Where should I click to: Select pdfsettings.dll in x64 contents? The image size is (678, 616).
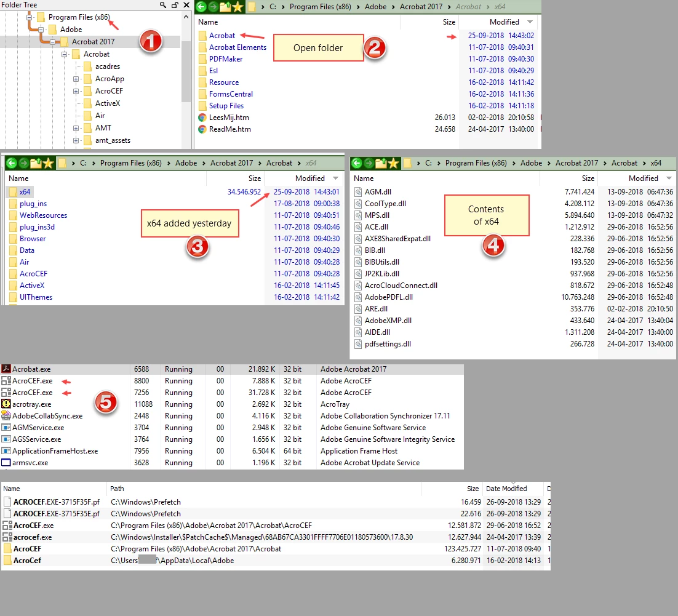388,344
